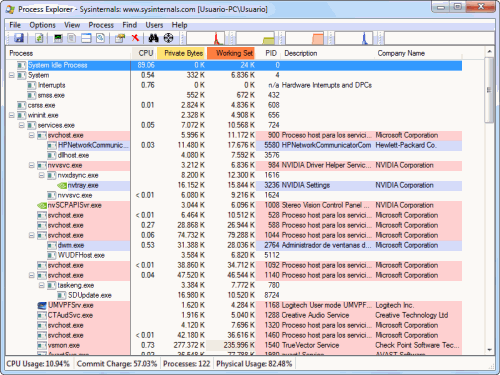500x375 pixels.
Task: Sort by Working Set column header
Action: tap(232, 53)
